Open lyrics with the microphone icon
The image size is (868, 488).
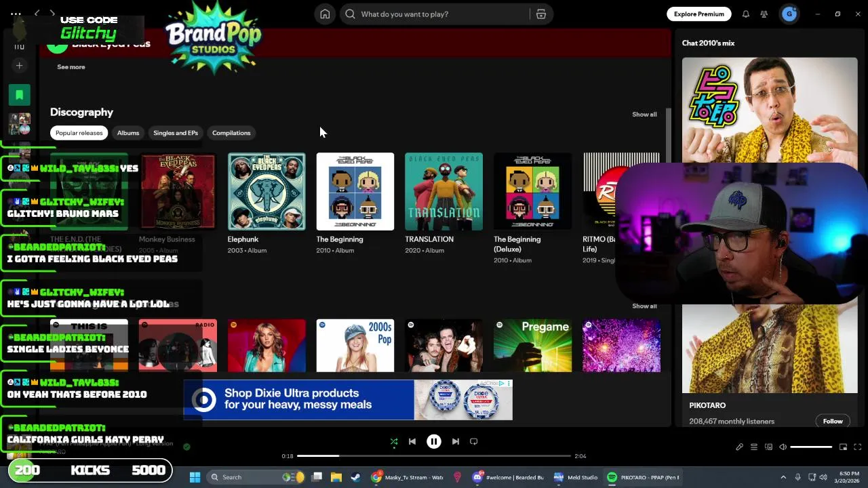click(x=739, y=447)
